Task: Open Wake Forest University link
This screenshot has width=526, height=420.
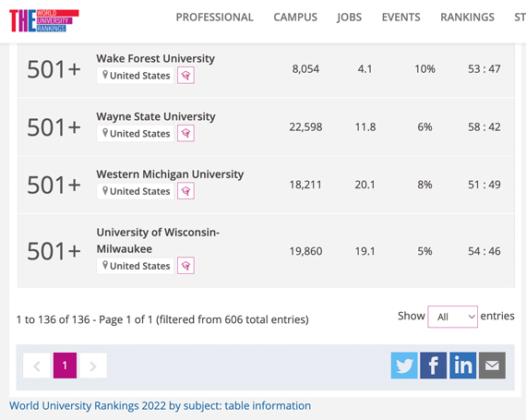Action: pyautogui.click(x=156, y=58)
